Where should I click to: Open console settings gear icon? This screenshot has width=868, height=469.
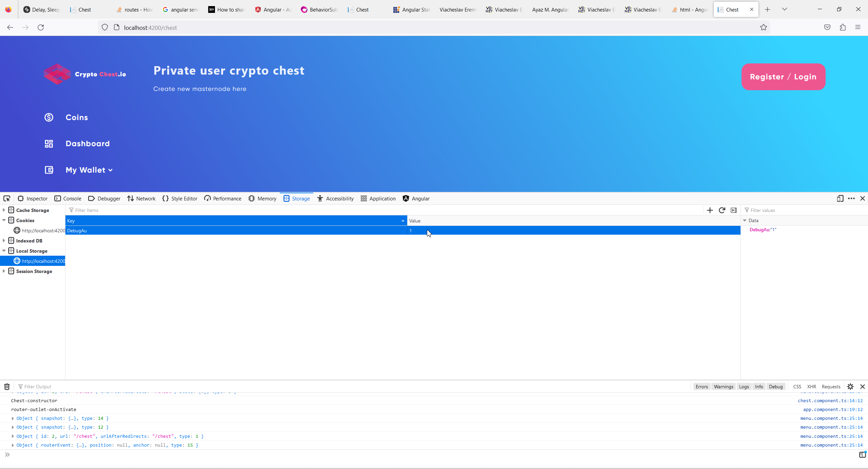click(x=850, y=387)
